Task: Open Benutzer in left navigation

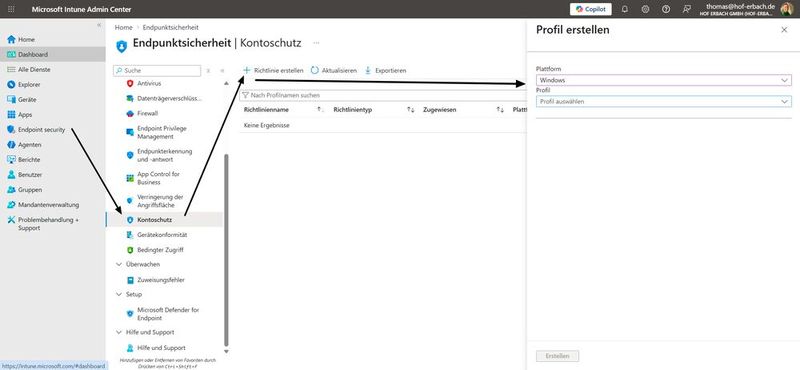Action: pyautogui.click(x=30, y=175)
